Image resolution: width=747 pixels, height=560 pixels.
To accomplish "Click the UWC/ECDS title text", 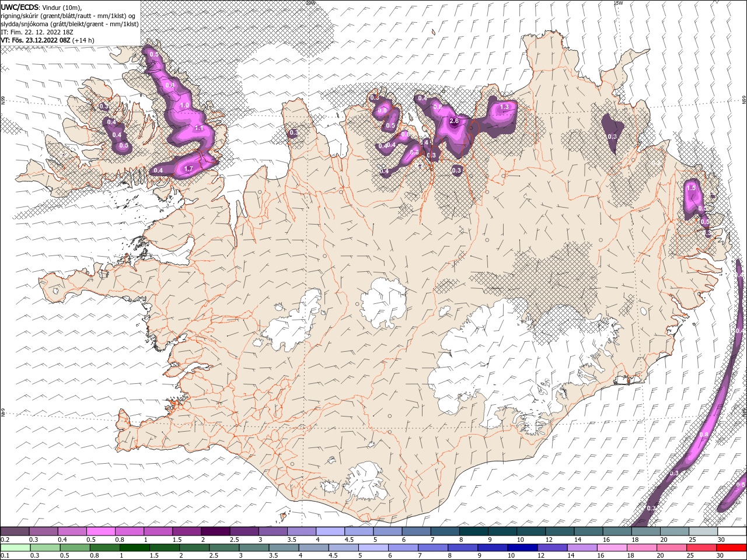I will (x=19, y=7).
